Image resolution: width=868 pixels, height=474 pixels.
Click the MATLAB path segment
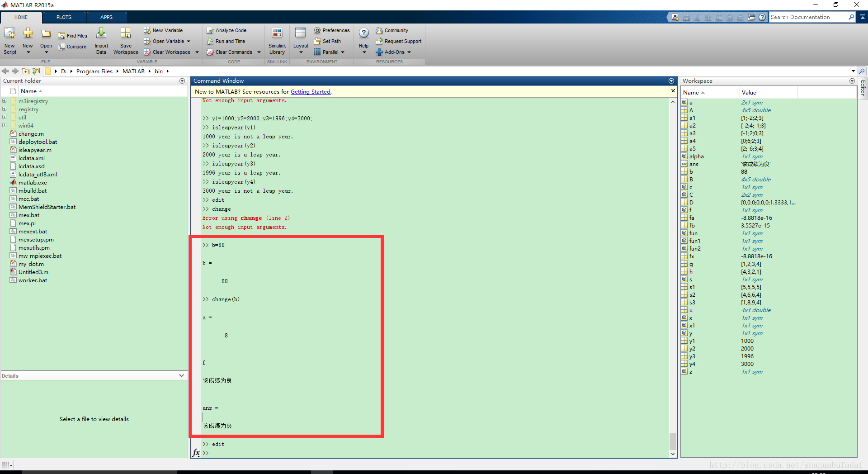[133, 71]
